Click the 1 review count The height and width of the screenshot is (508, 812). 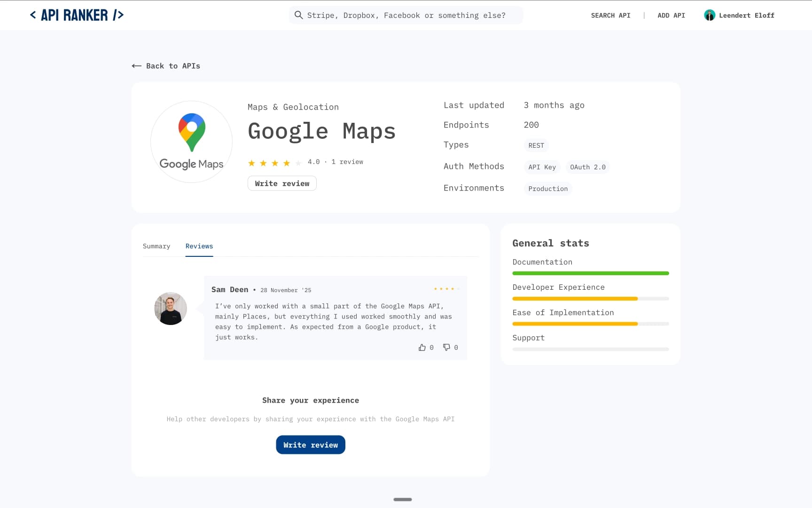(x=347, y=162)
